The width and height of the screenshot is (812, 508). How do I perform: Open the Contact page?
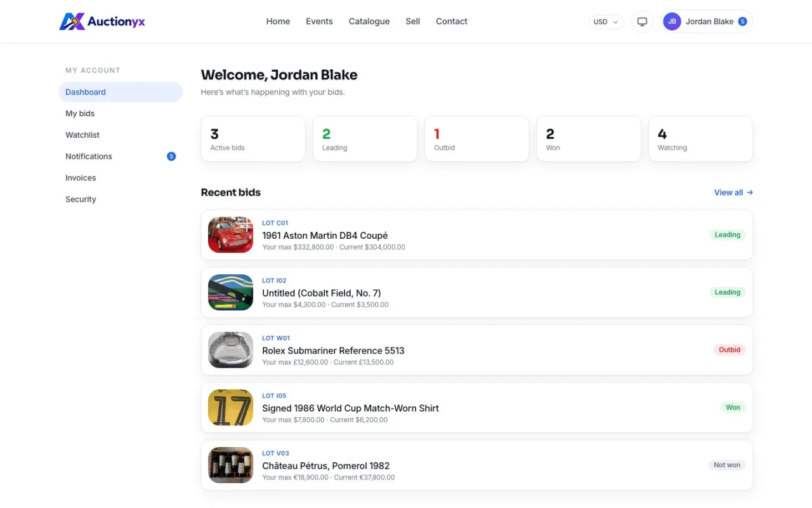point(452,21)
